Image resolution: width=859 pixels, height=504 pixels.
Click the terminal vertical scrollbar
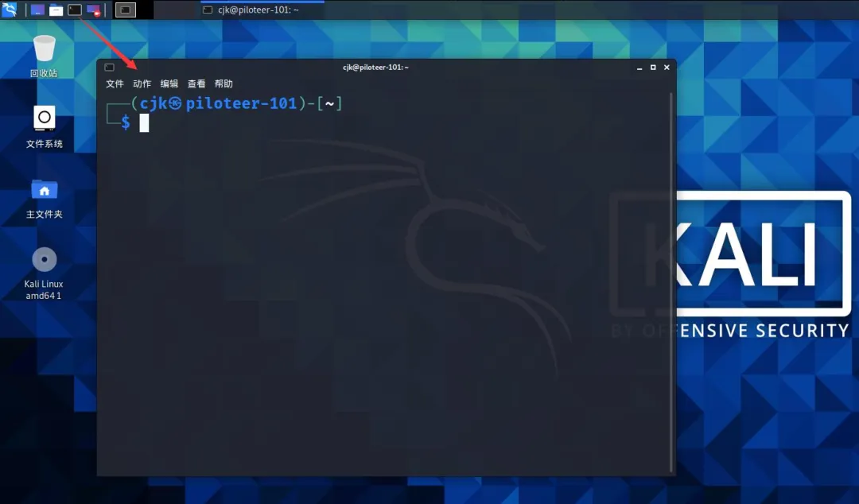point(671,282)
